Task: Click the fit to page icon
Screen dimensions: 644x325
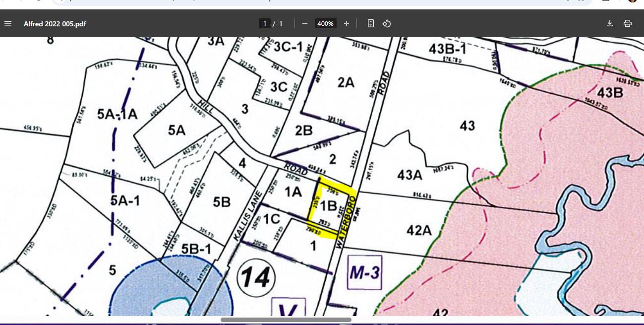Action: pos(370,23)
